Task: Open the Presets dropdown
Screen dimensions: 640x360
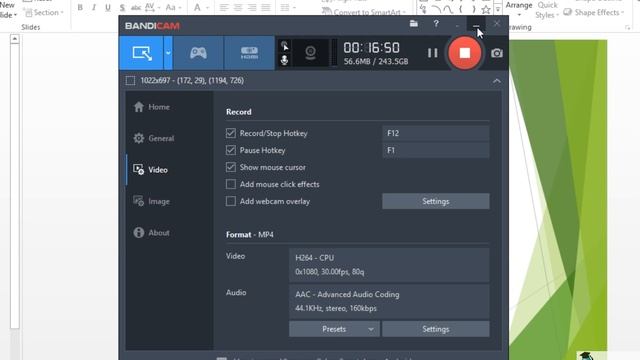Action: click(334, 329)
